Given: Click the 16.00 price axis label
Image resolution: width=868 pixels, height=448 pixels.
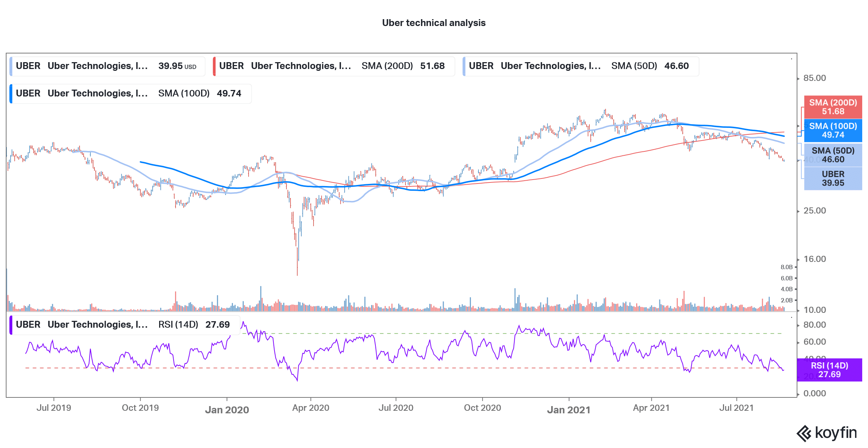Looking at the screenshot, I should 814,259.
